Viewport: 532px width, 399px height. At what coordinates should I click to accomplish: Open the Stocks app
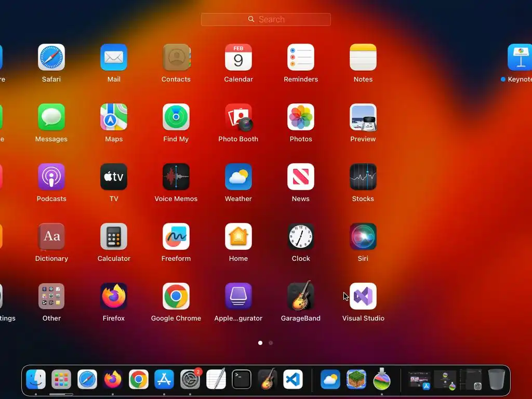coord(363,177)
